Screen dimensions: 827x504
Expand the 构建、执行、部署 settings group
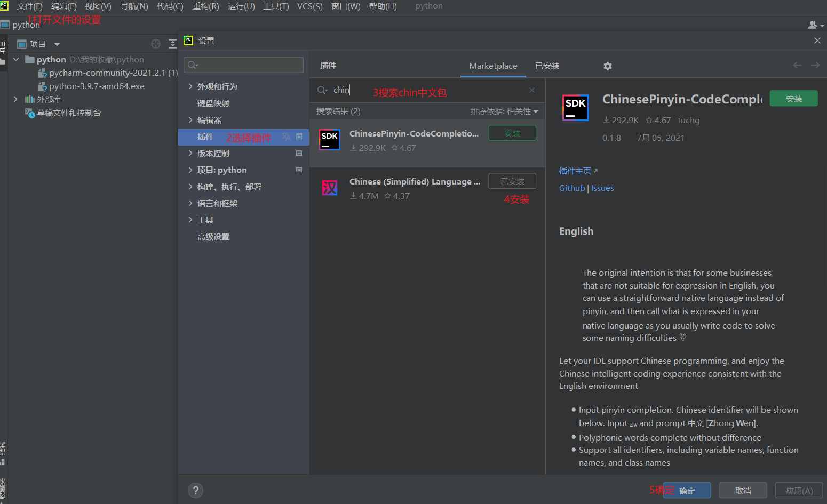(x=190, y=187)
